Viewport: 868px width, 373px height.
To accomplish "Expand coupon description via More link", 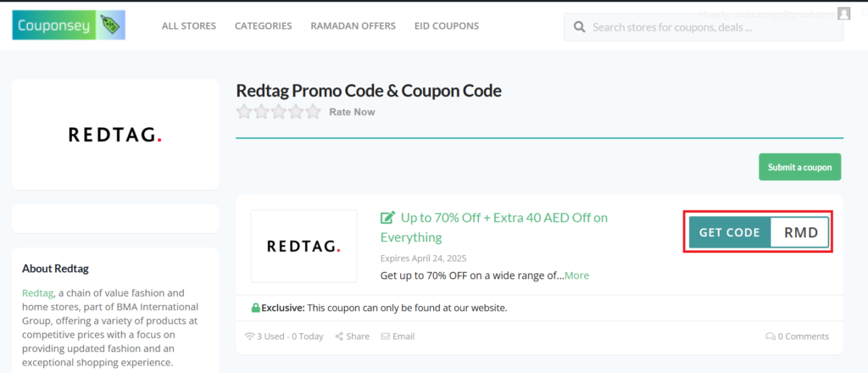I will (576, 276).
